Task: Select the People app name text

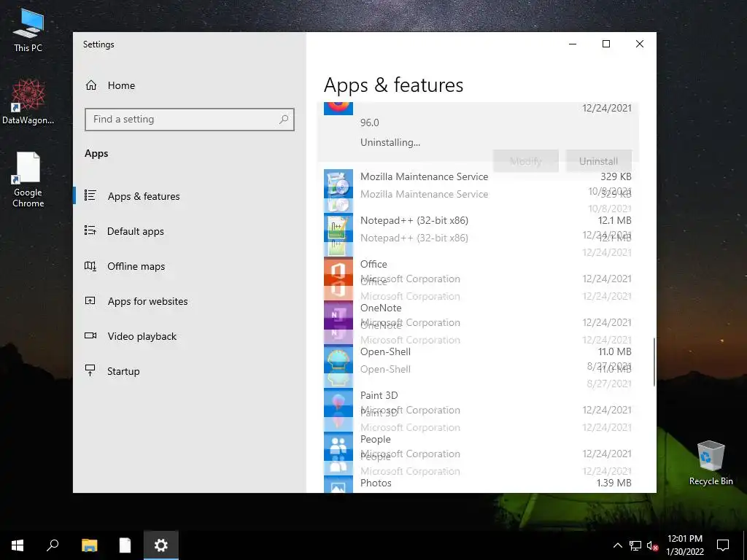Action: (x=376, y=440)
